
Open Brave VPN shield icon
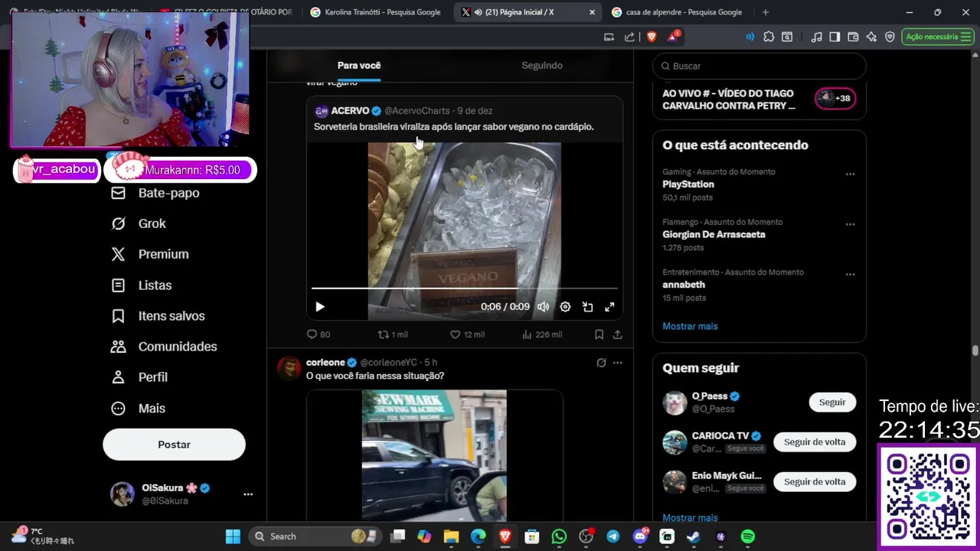890,37
